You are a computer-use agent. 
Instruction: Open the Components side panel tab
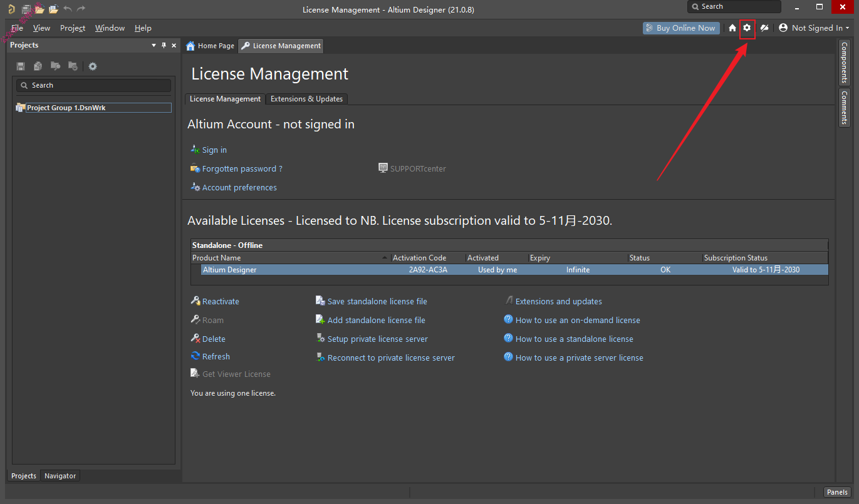[x=845, y=63]
